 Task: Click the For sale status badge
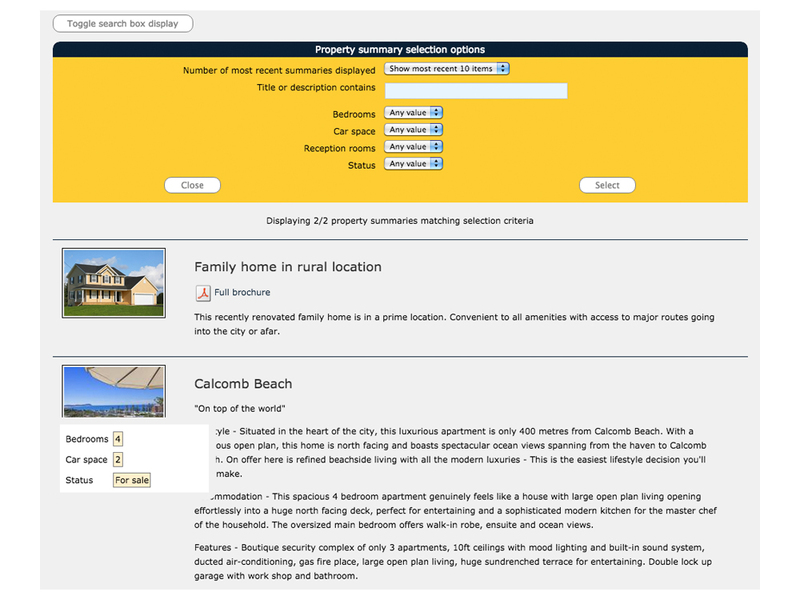(131, 480)
